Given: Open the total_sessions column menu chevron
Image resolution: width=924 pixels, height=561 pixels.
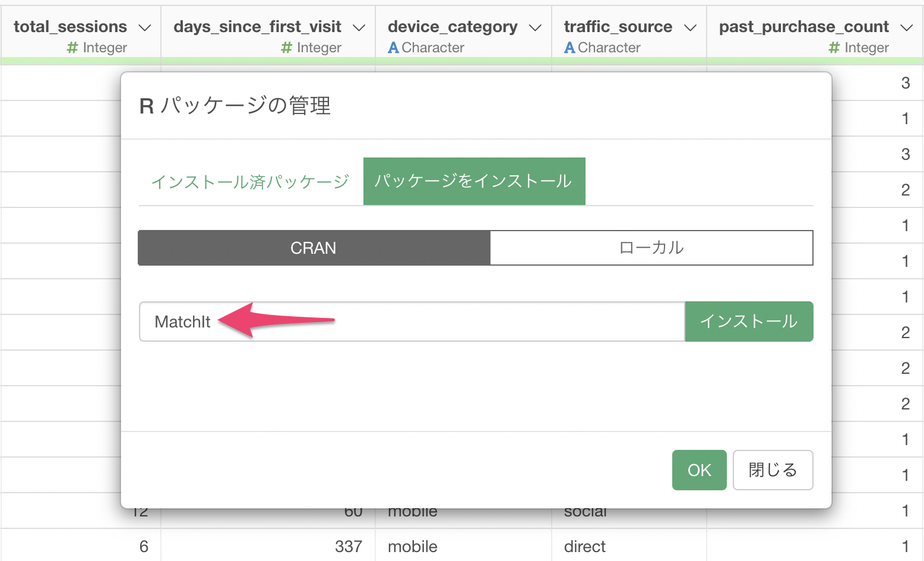Looking at the screenshot, I should (144, 27).
